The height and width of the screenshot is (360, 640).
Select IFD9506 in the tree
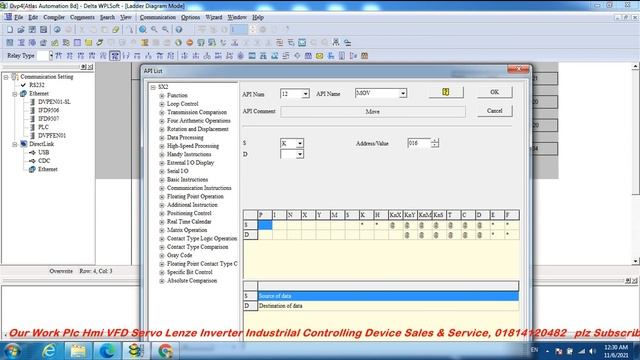[x=48, y=110]
